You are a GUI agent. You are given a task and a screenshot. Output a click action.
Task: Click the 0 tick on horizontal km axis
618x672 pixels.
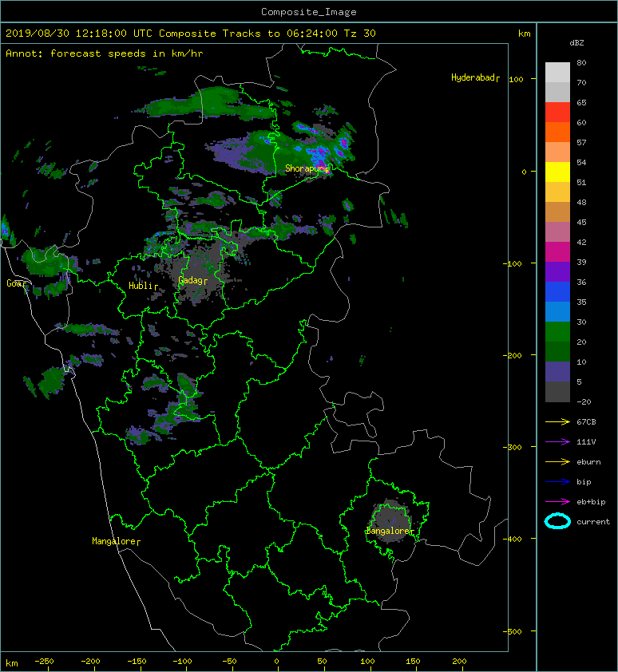(x=276, y=662)
